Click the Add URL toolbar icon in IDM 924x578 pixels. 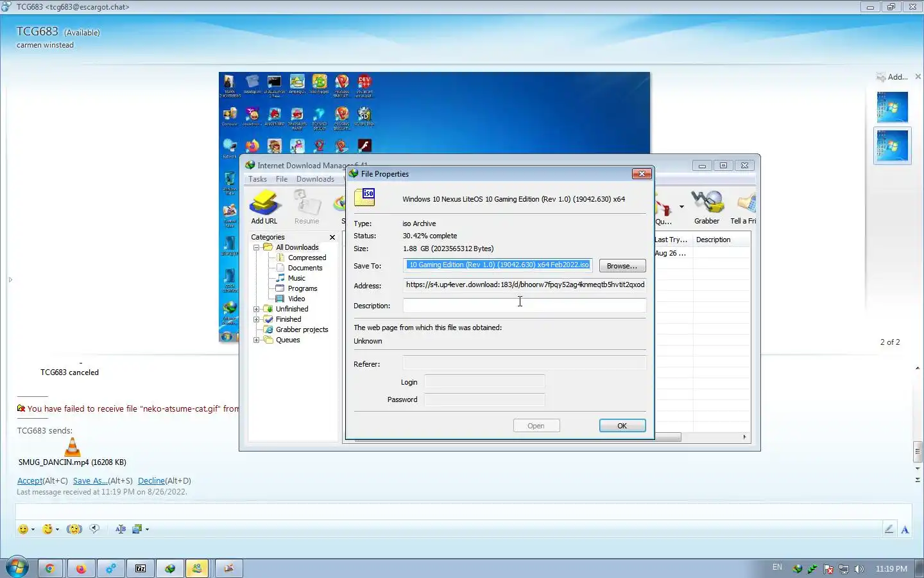(264, 207)
